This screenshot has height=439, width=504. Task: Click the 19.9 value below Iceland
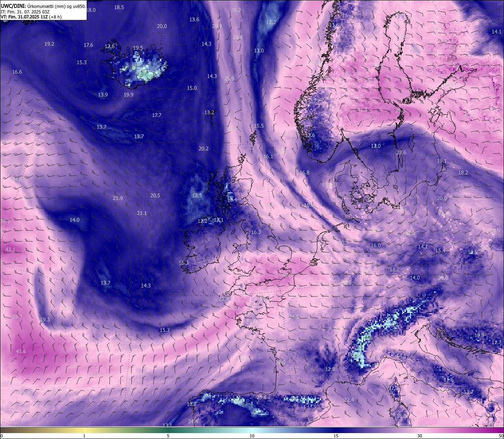pos(128,94)
